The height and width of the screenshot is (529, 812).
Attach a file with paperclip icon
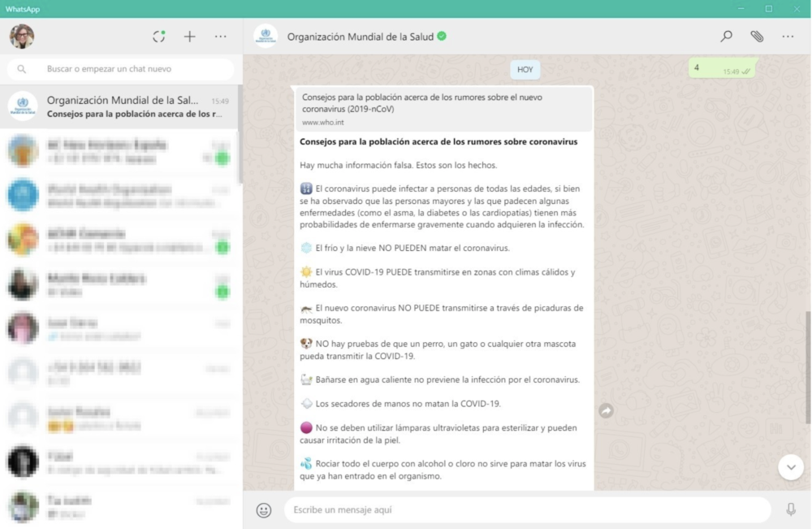pos(757,37)
